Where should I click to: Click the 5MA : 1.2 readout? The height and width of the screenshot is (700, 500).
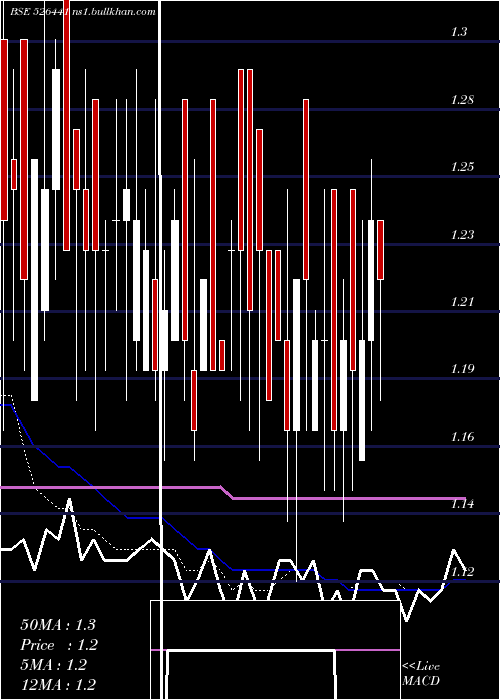(54, 665)
